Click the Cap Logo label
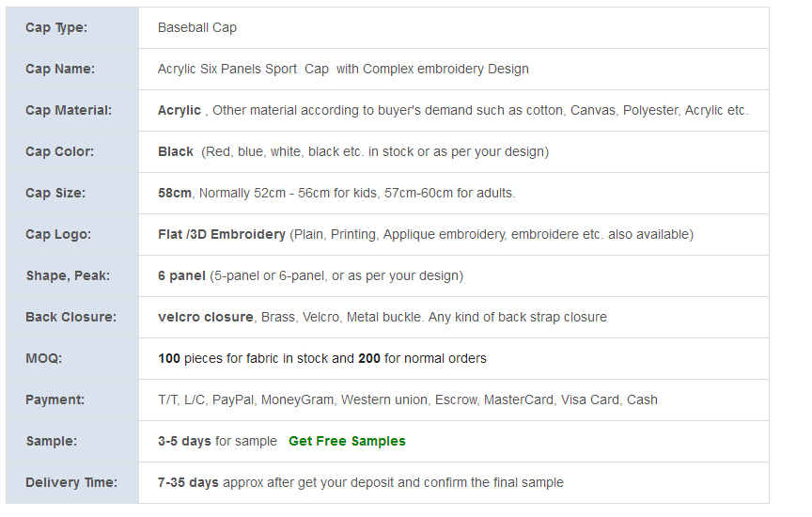This screenshot has height=517, width=812. [58, 235]
